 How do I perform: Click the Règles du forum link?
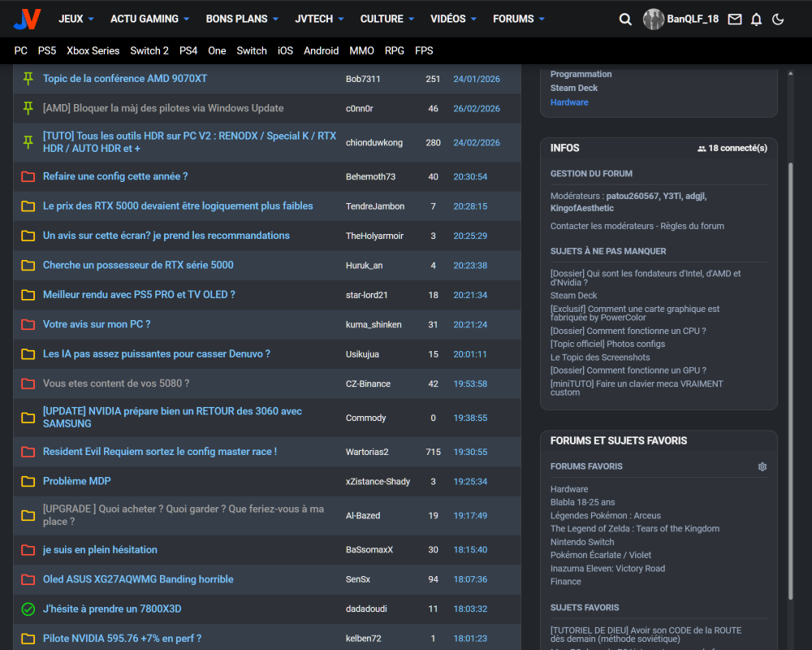tap(693, 226)
